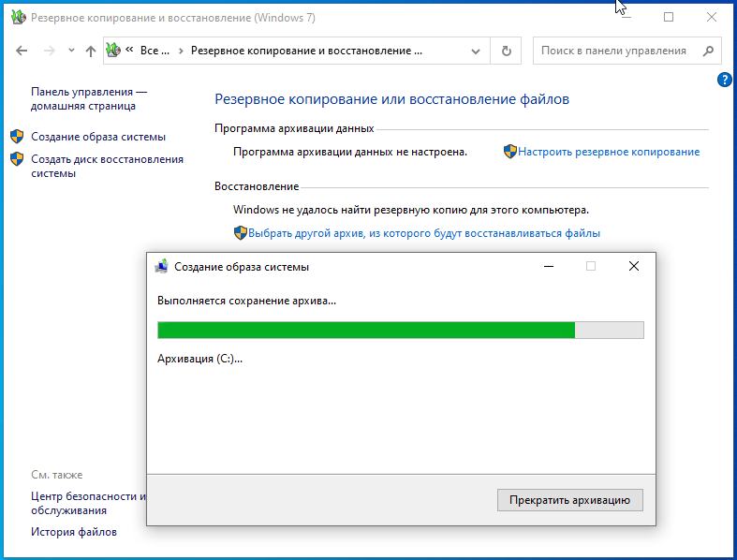Expand the chevron after Все in the breadcrumb
The height and width of the screenshot is (560, 737).
[x=181, y=51]
